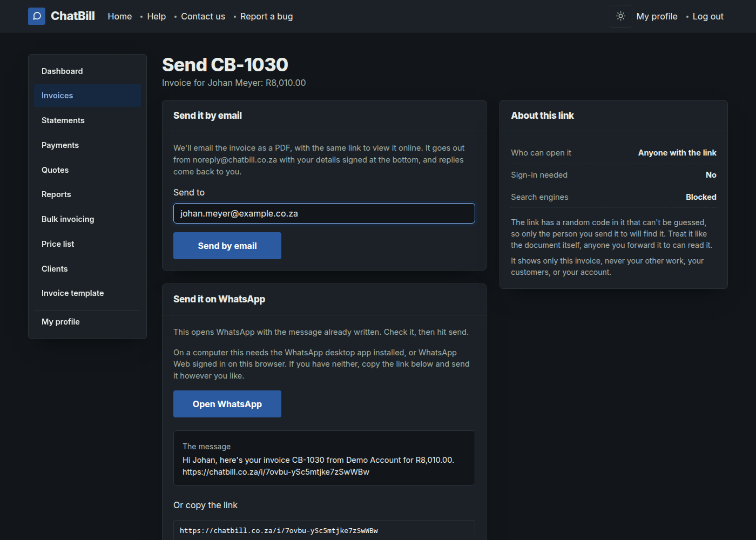Click the WhatsApp message preview text
This screenshot has height=540, width=756.
coord(319,466)
